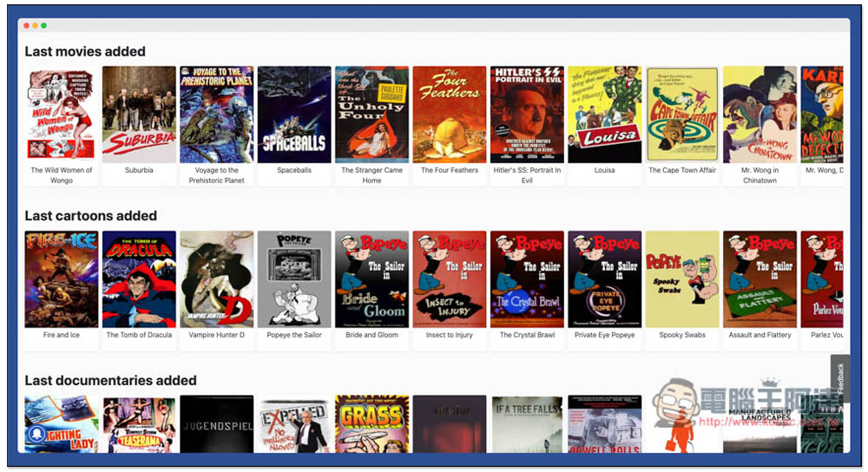
Task: Select the 'Private Eye Popeye' title link
Action: click(x=605, y=335)
